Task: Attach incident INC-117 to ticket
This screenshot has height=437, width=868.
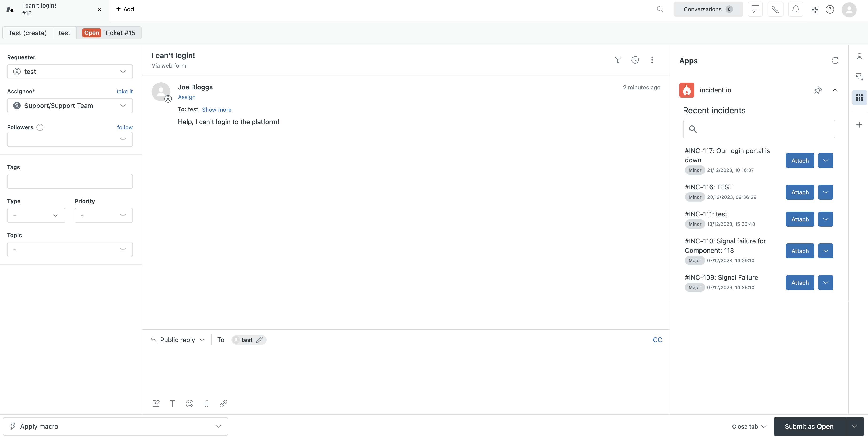Action: pos(800,161)
